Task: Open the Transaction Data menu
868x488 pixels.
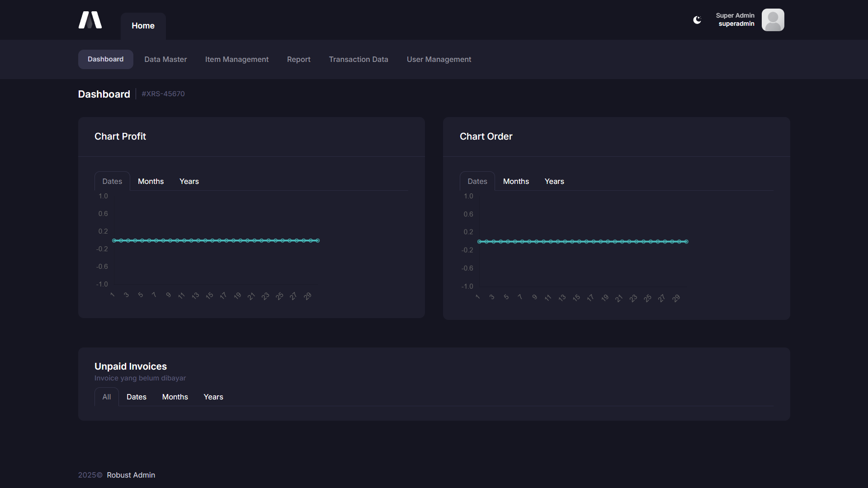Action: click(x=358, y=59)
